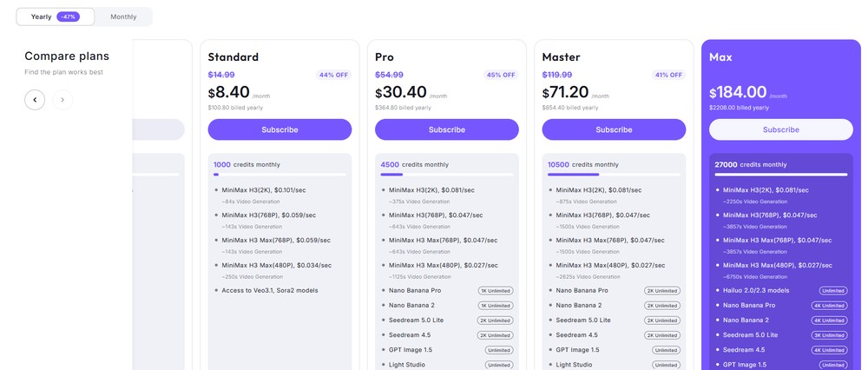Click the 45% OFF badge on Pro
Viewport: 868px width, 370px height.
pyautogui.click(x=501, y=75)
